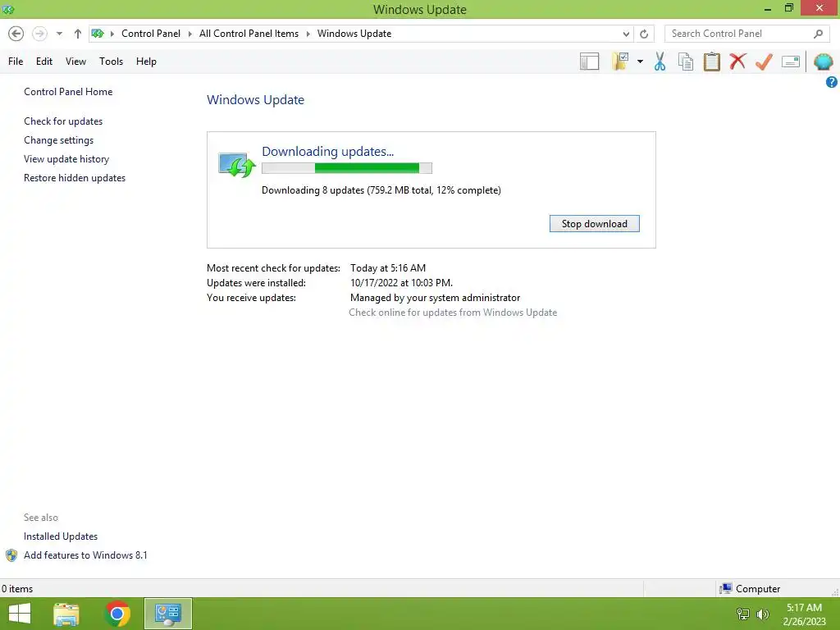Open File Explorer from the taskbar

(x=66, y=614)
